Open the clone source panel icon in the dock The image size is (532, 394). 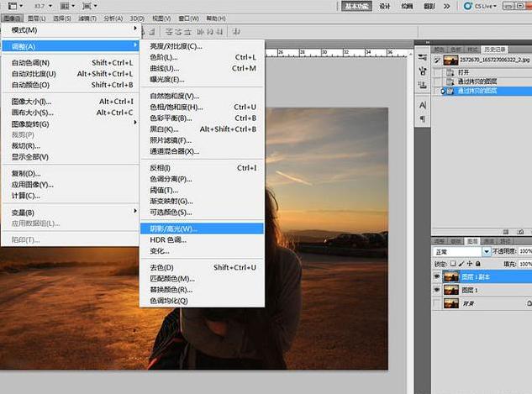tap(423, 85)
